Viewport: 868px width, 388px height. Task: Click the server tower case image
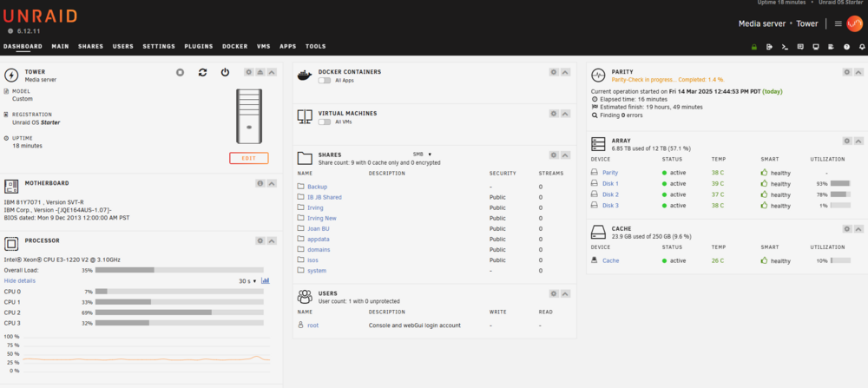click(x=249, y=117)
